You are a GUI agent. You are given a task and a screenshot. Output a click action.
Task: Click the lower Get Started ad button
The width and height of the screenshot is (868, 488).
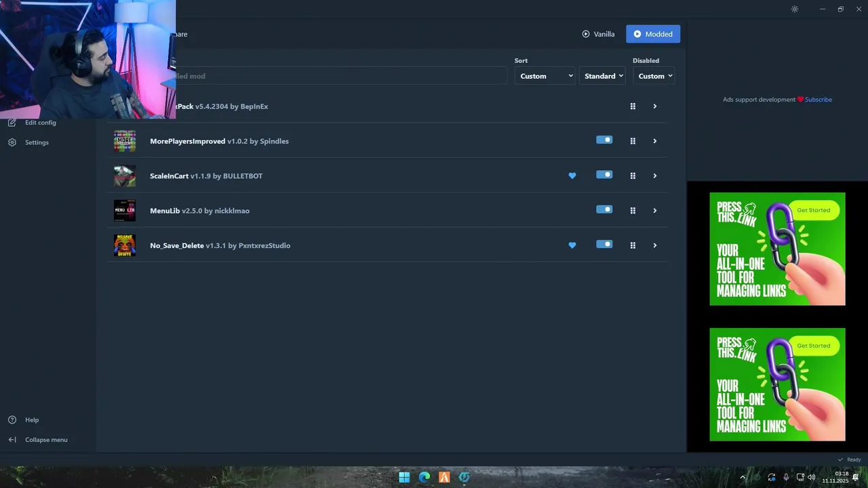(813, 346)
